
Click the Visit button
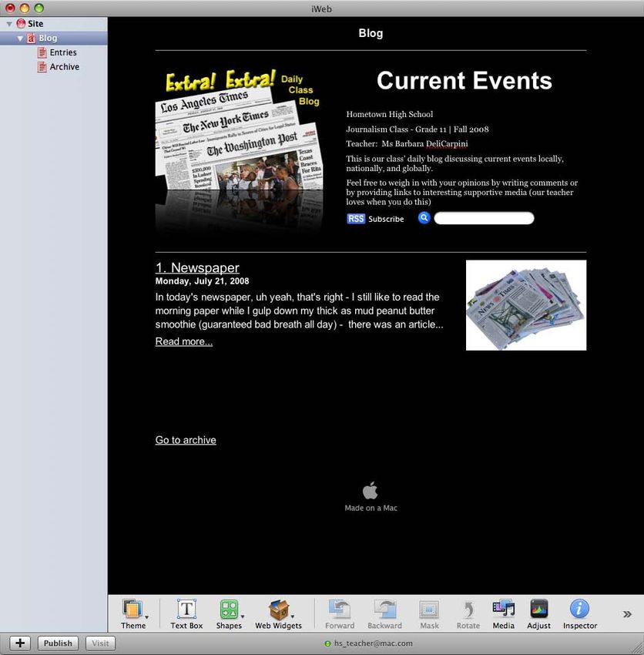[x=100, y=643]
